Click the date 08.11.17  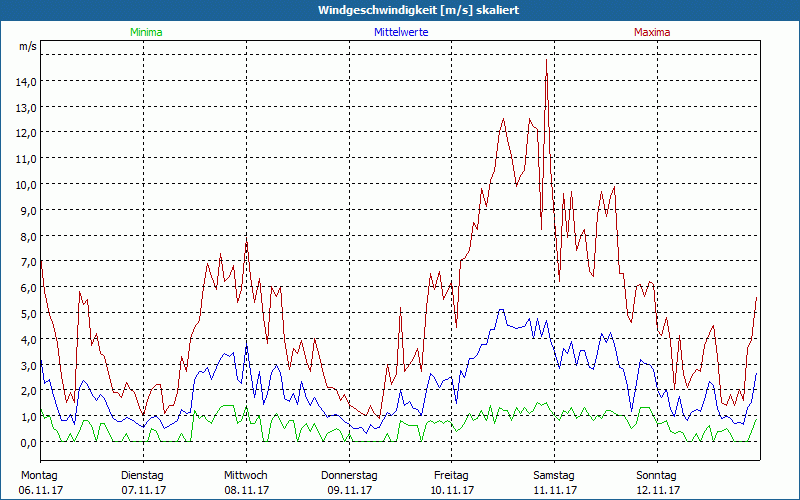(x=246, y=490)
